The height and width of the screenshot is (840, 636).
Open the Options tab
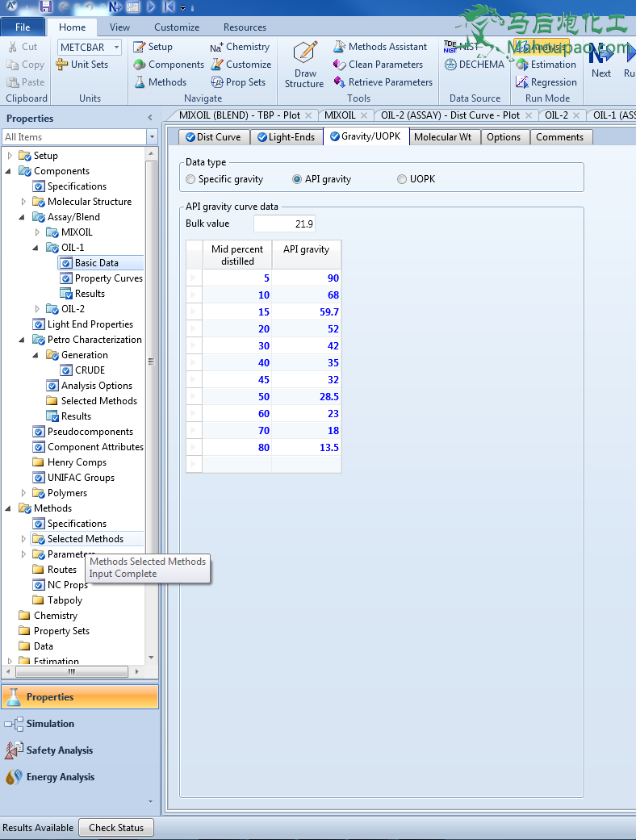tap(504, 137)
